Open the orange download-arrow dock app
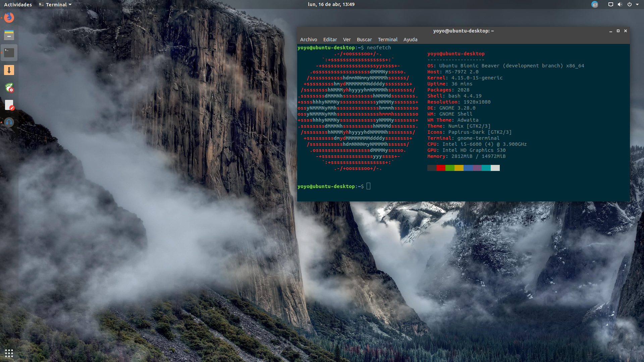 click(x=9, y=70)
